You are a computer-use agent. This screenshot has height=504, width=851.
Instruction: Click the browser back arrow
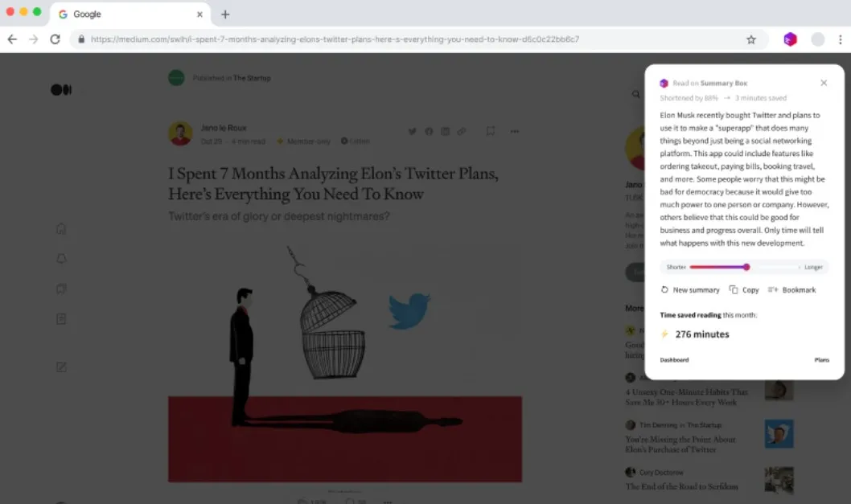pos(12,39)
